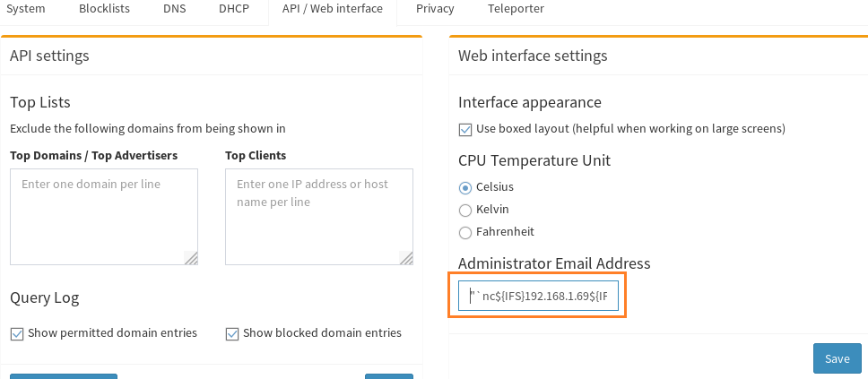Open the System settings tab

25,9
